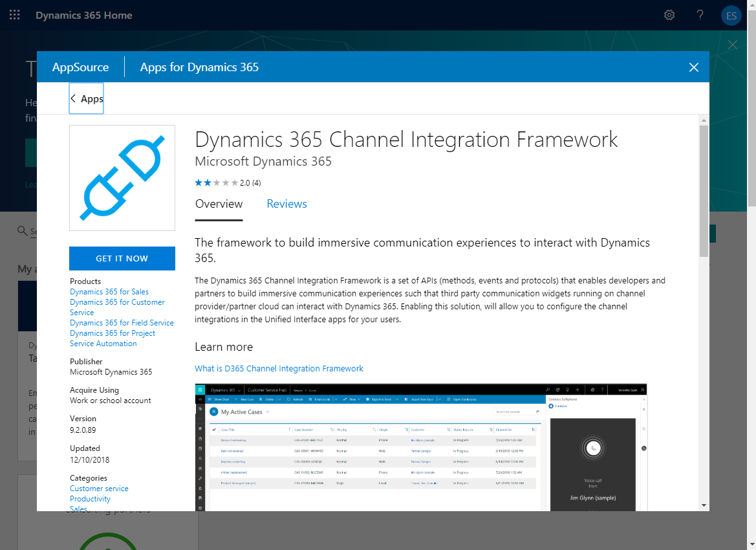Click the Apps for Dynamics 365 header
756x550 pixels.
(199, 67)
